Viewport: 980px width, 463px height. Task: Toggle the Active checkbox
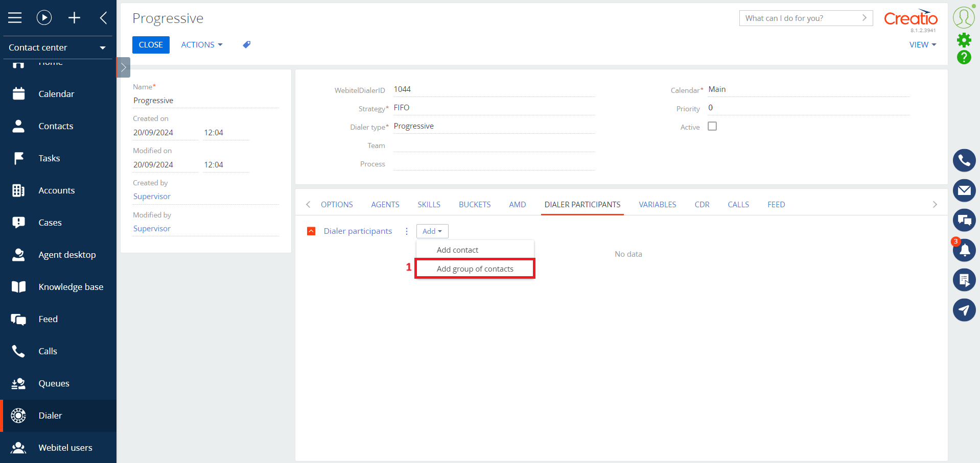pos(712,126)
